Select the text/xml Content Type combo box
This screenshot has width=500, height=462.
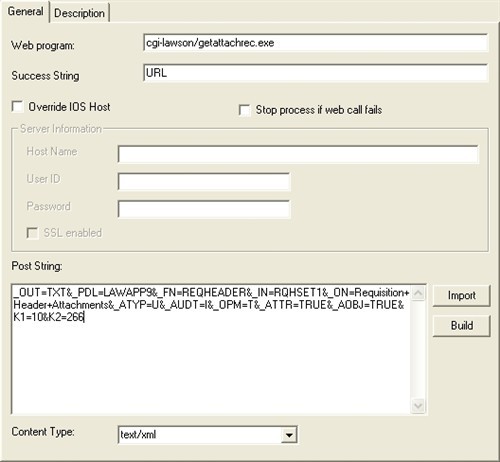coord(208,435)
